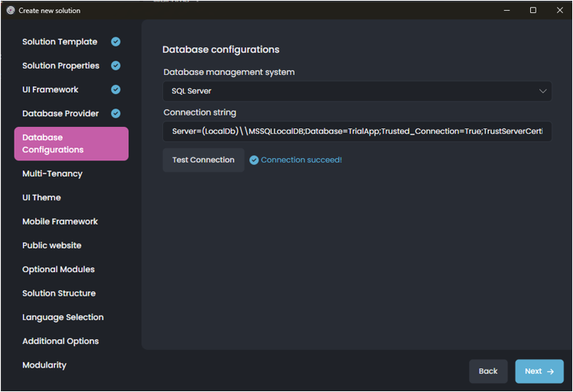The width and height of the screenshot is (573, 392).
Task: Open the Public website step
Action: pos(51,245)
